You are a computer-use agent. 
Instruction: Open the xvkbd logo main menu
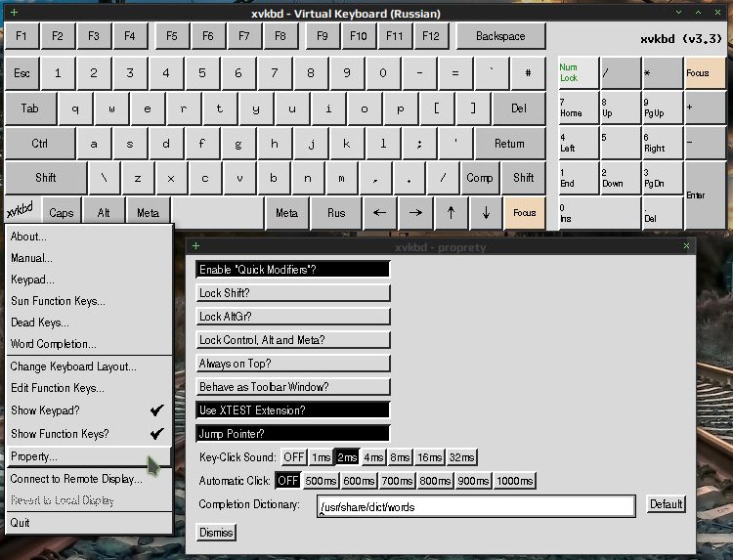(x=21, y=210)
